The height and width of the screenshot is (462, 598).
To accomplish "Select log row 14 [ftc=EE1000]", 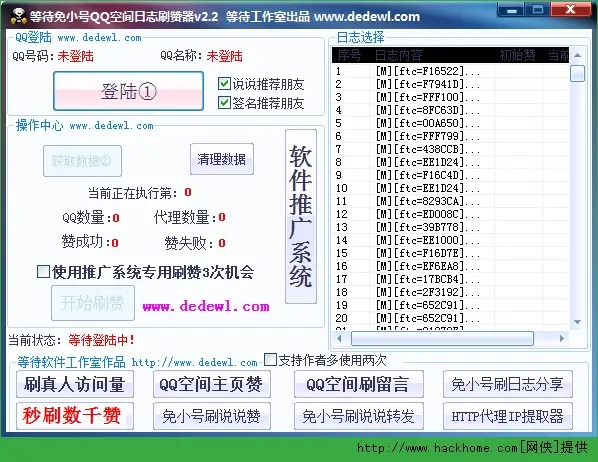I will click(x=451, y=240).
